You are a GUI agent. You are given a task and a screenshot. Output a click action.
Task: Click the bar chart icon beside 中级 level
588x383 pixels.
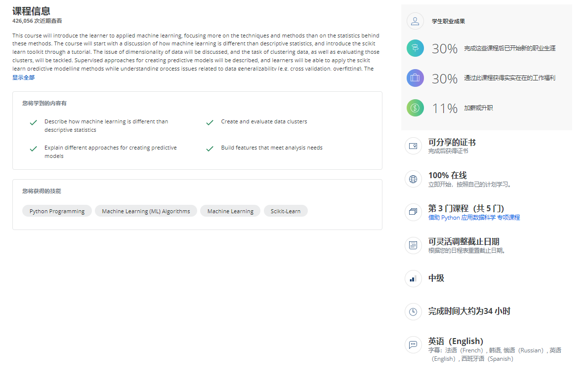coord(413,278)
